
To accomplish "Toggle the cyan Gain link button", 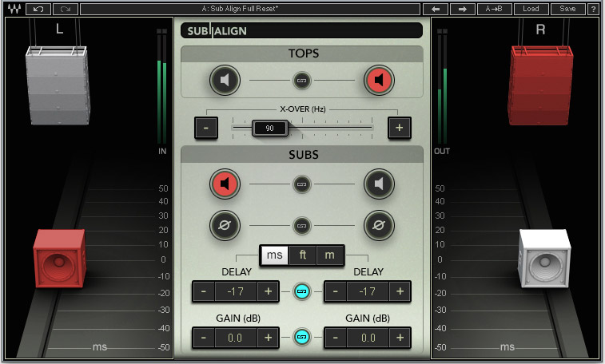I will [302, 338].
